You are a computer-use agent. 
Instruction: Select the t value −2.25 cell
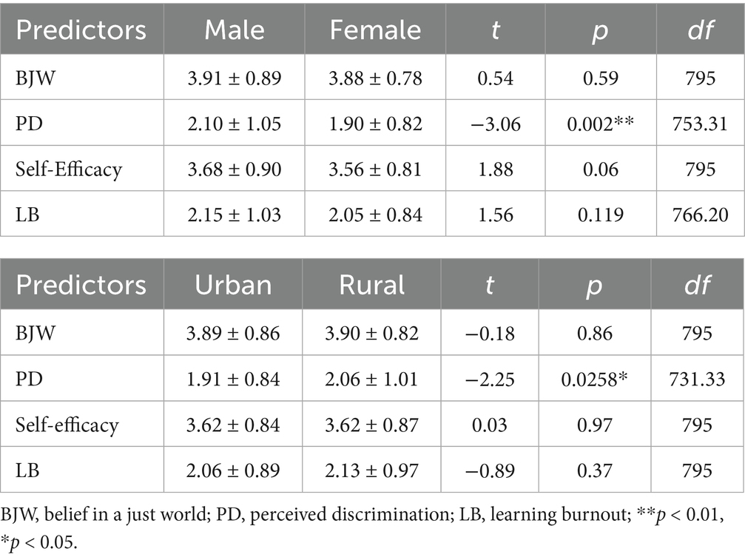[489, 379]
